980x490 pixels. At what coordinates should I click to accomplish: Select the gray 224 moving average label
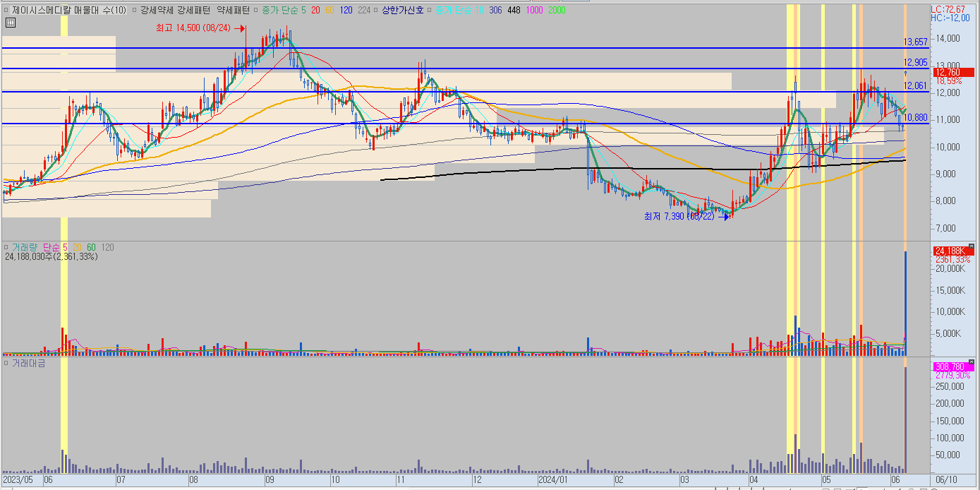click(x=363, y=10)
